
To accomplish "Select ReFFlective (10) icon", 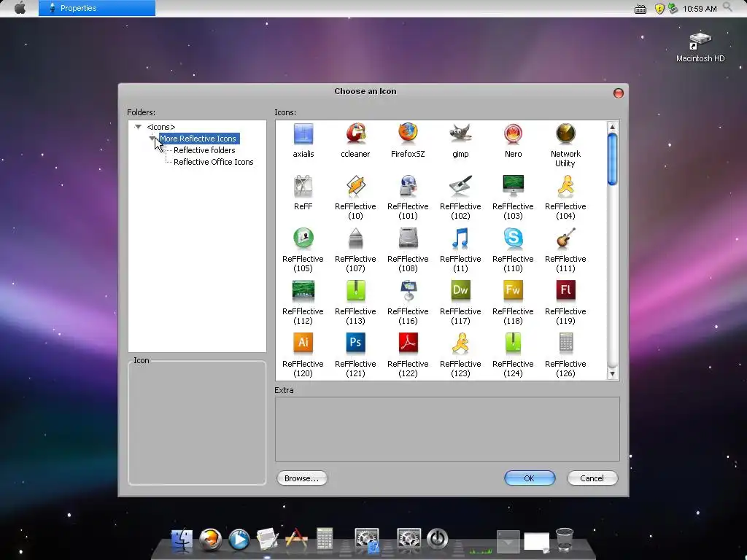I will pos(355,186).
